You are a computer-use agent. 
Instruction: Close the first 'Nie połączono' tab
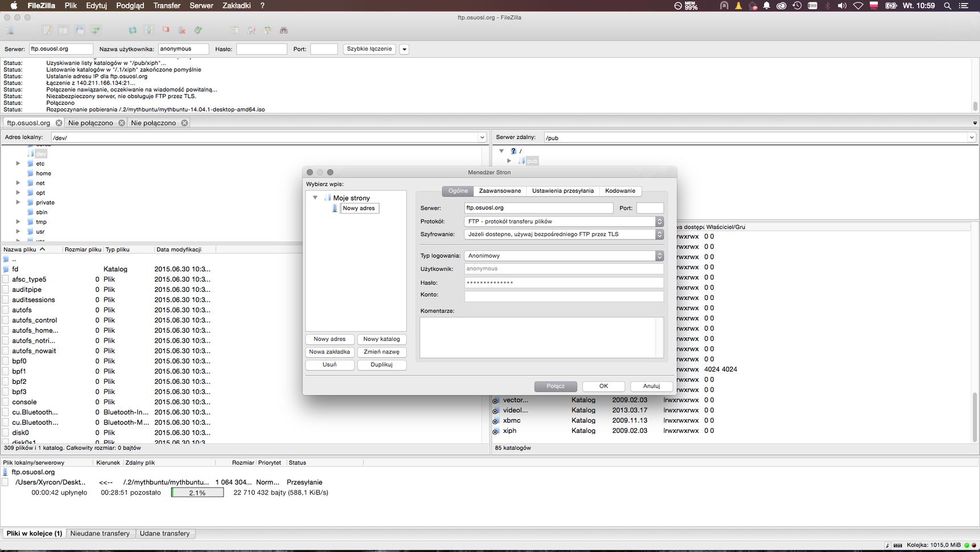coord(121,123)
